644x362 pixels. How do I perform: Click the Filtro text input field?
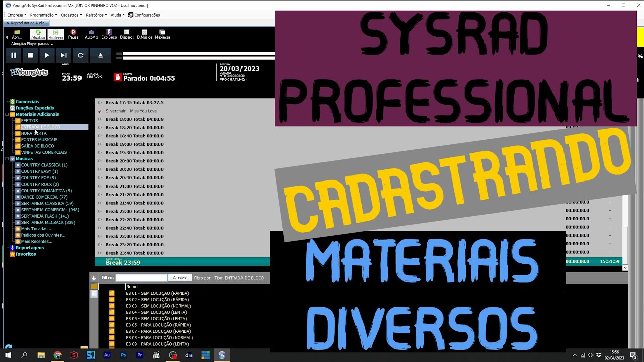point(141,278)
